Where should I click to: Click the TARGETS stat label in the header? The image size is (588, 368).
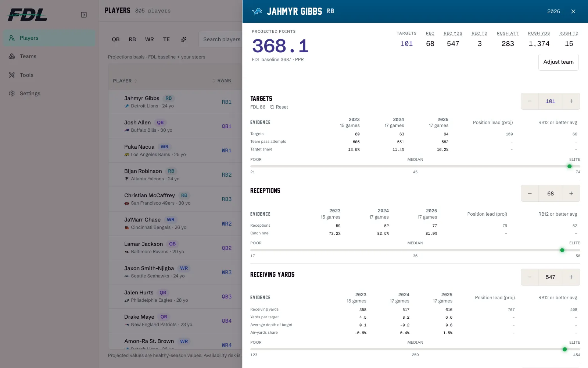point(406,33)
